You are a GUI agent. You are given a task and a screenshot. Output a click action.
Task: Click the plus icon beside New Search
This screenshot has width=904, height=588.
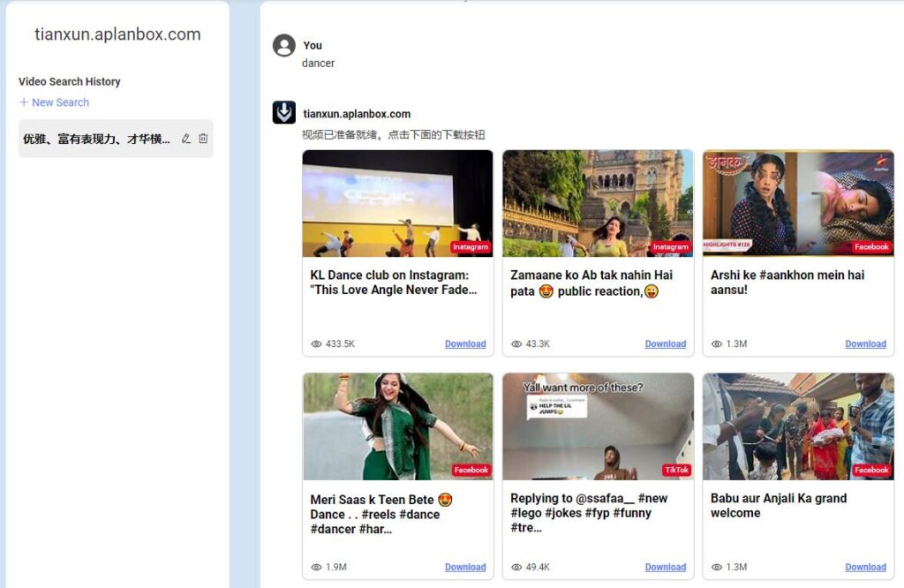point(24,102)
